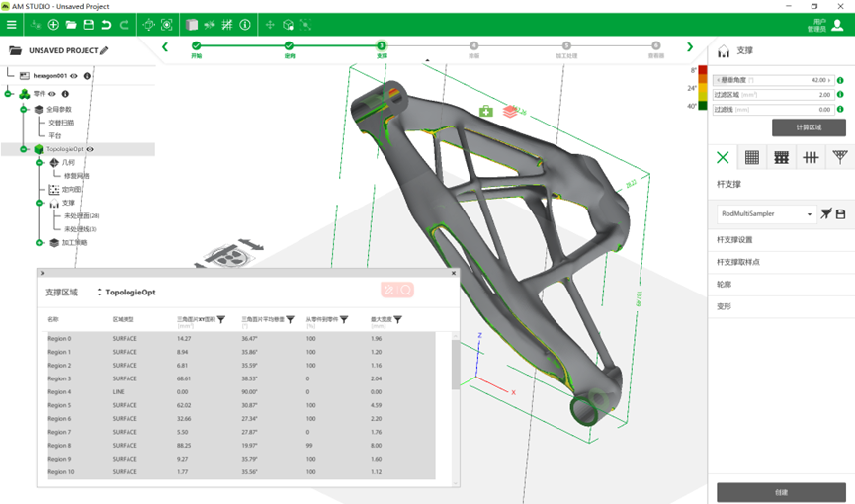Click info icon beside 悬垂角度 field

[x=840, y=80]
